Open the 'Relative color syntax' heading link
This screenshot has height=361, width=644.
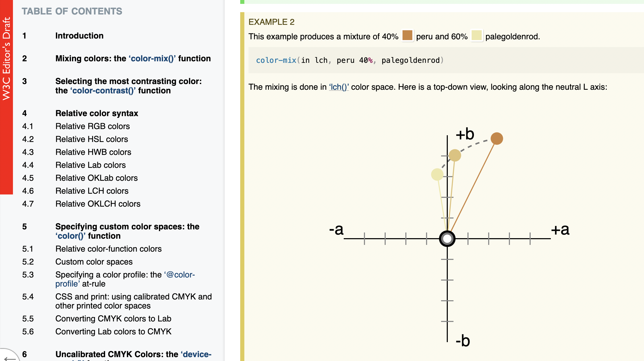[97, 113]
